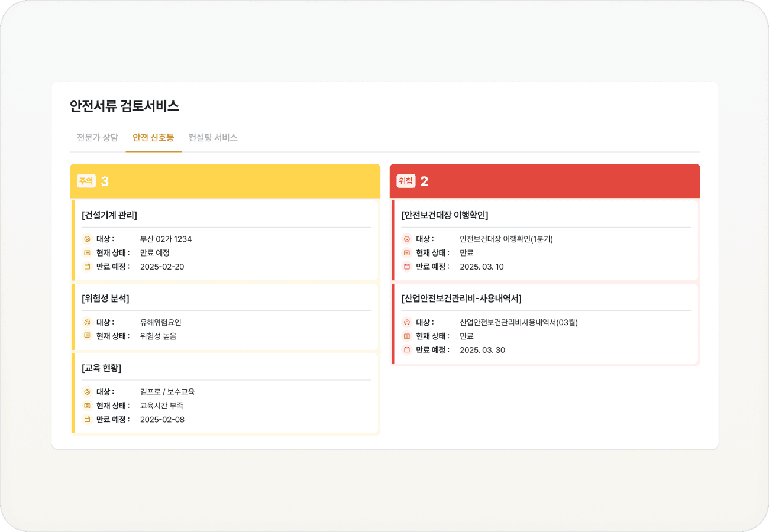The image size is (769, 532).
Task: Open the 건설기계 관리 card title
Action: 108,215
